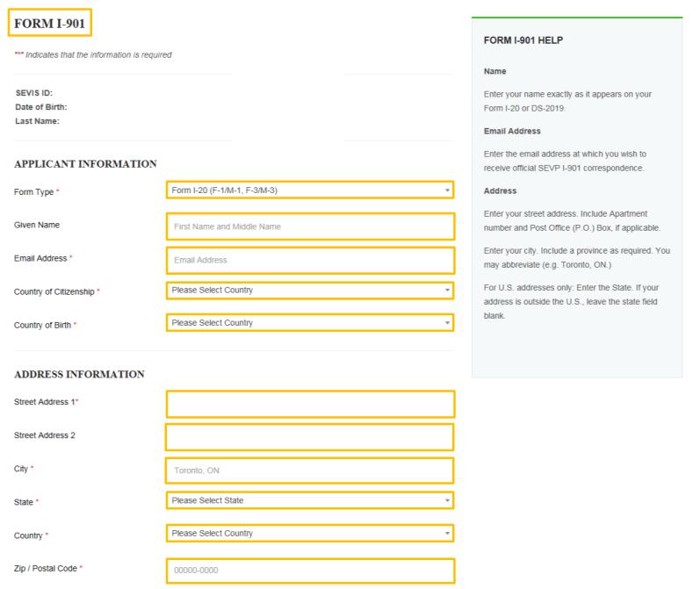Click the address Country arrow icon
The height and width of the screenshot is (589, 700).
(447, 534)
